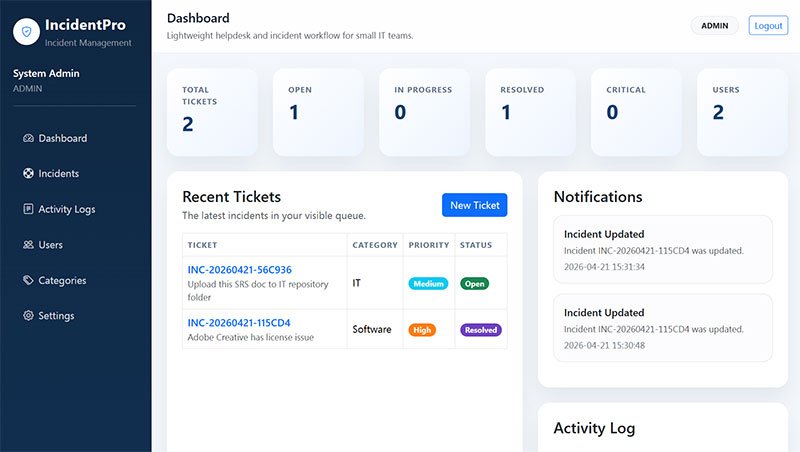The width and height of the screenshot is (800, 452).
Task: Open ticket INC-20260421-56C936 link
Action: [239, 269]
